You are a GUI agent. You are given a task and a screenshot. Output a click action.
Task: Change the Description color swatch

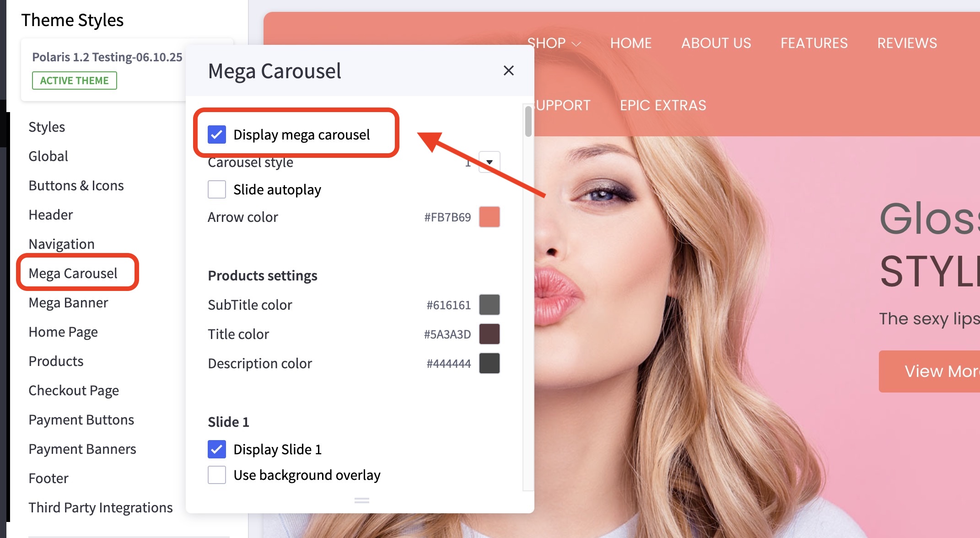tap(489, 363)
